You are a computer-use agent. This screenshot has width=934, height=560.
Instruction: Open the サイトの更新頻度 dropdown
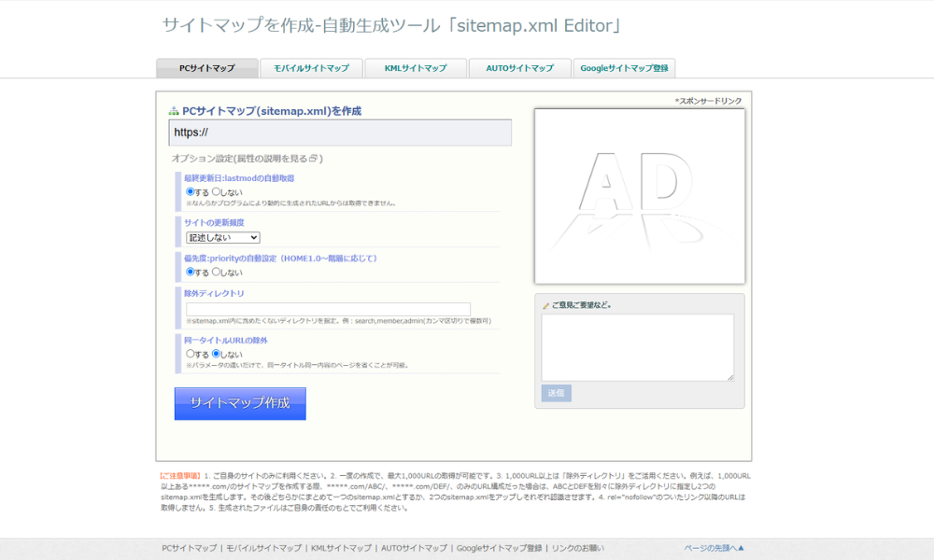[223, 238]
